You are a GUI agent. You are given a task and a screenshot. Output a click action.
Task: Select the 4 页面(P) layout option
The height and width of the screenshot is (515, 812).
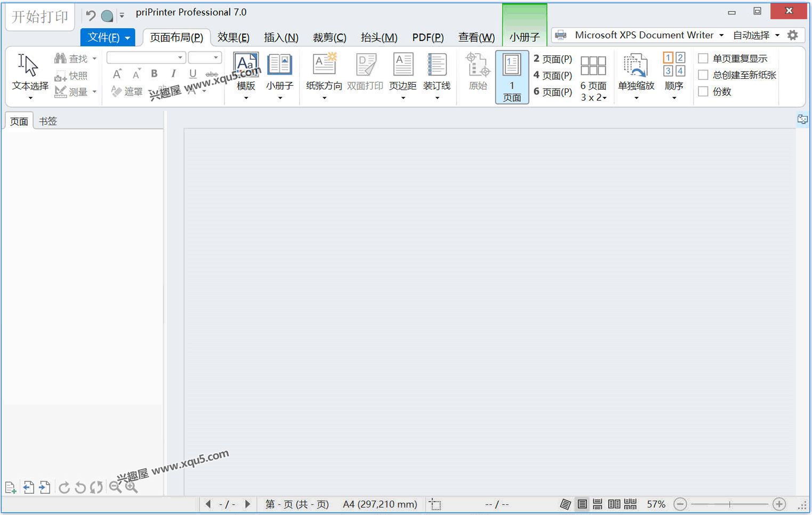[553, 75]
